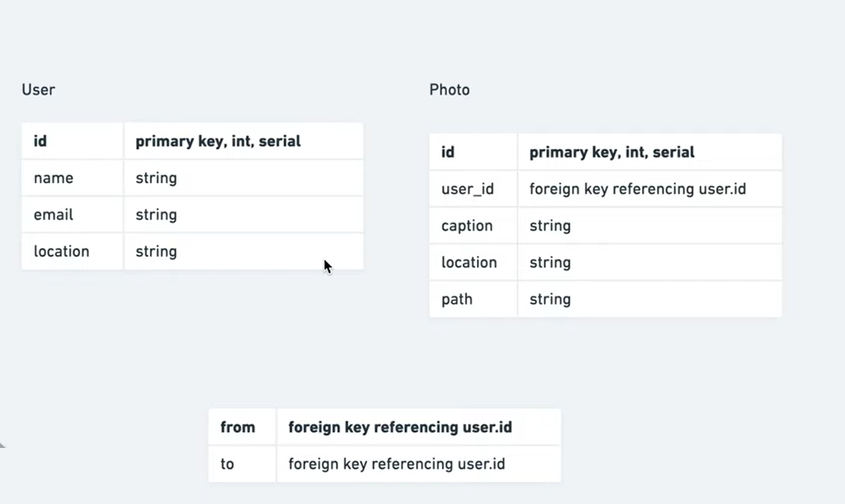Click Photo table's foreign key referencing user.id
845x504 pixels.
[x=649, y=189]
